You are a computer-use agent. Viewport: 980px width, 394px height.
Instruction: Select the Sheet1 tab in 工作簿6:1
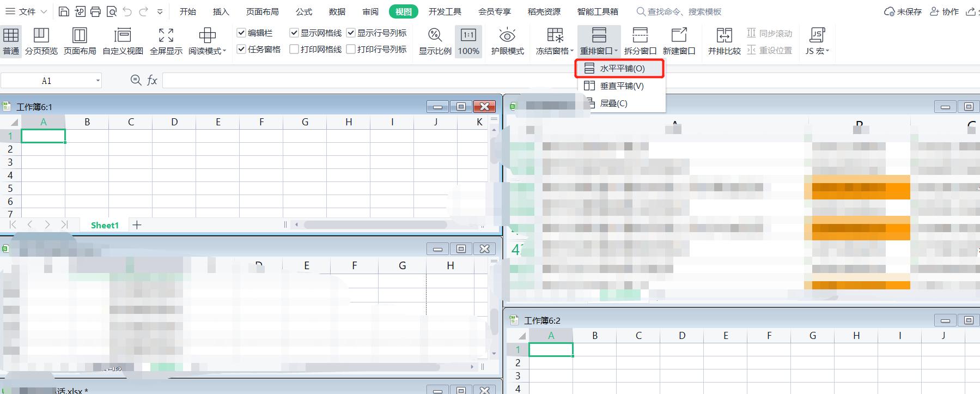[x=105, y=225]
